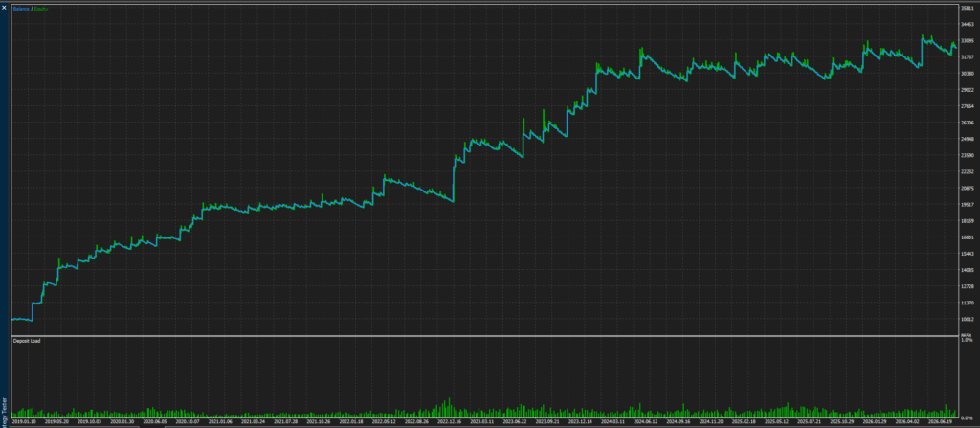Click the 2022.12.16 date label
This screenshot has width=980, height=428.
click(x=450, y=421)
